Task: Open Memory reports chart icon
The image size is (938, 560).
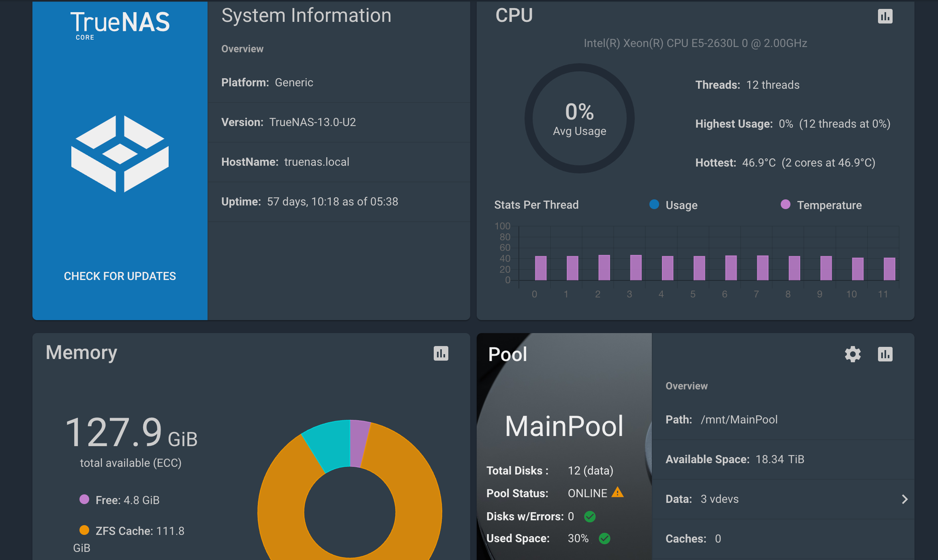Action: tap(441, 353)
